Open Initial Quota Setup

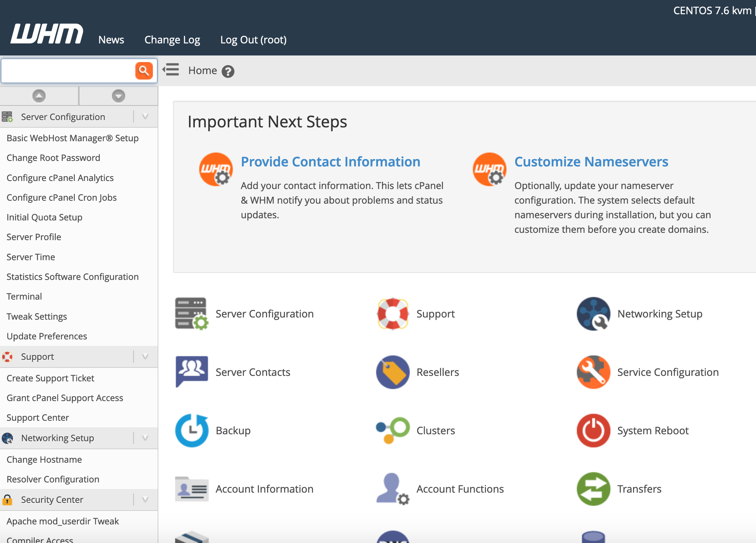pyautogui.click(x=45, y=217)
